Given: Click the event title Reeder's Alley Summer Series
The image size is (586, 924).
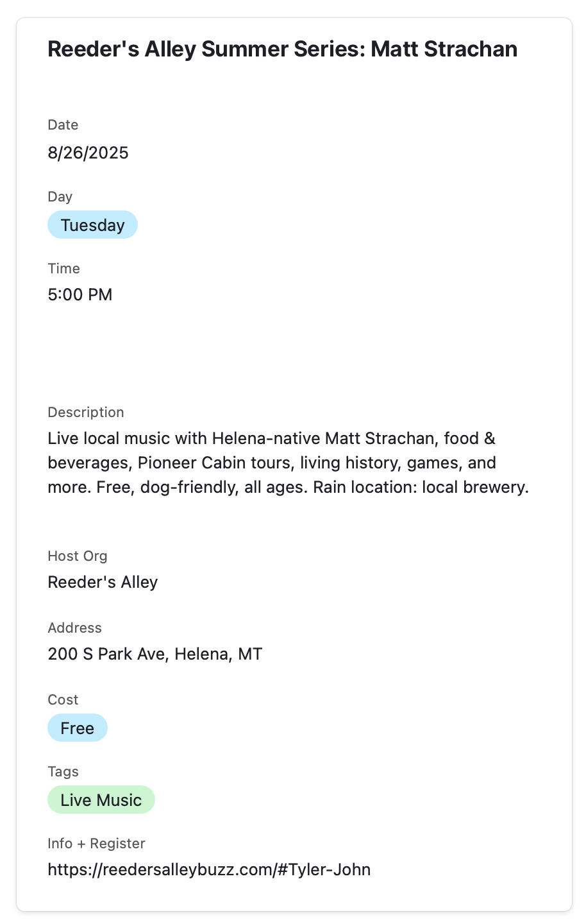Looking at the screenshot, I should pyautogui.click(x=282, y=49).
